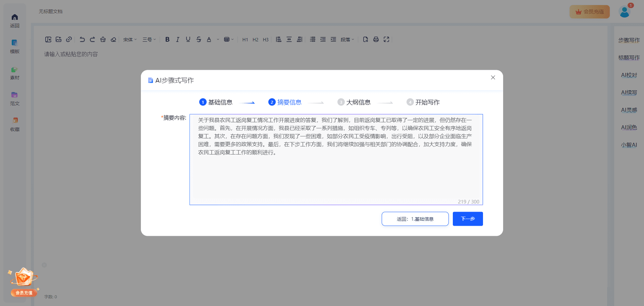Image resolution: width=644 pixels, height=306 pixels.
Task: Open the insert table dropdown
Action: pos(229,39)
